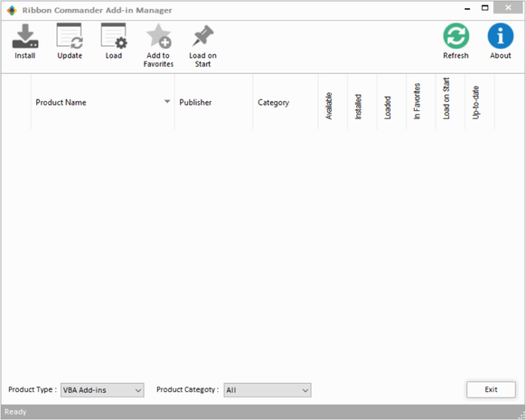Click the Load add-in icon
This screenshot has width=526, height=420.
(114, 36)
